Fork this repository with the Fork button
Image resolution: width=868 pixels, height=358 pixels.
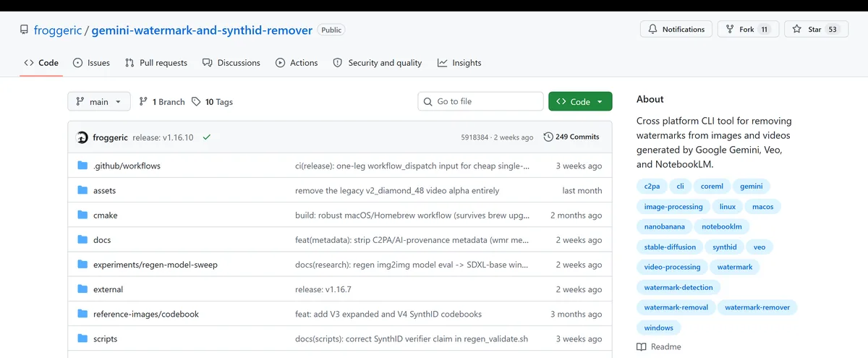coord(748,30)
